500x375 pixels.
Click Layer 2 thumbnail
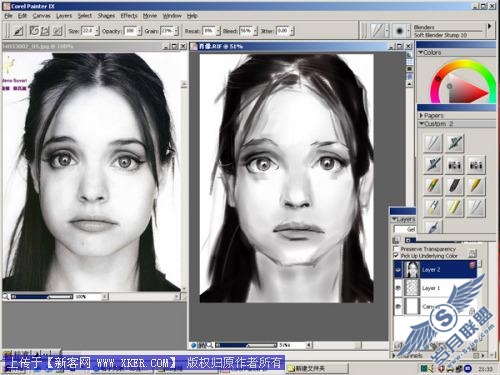pos(412,270)
